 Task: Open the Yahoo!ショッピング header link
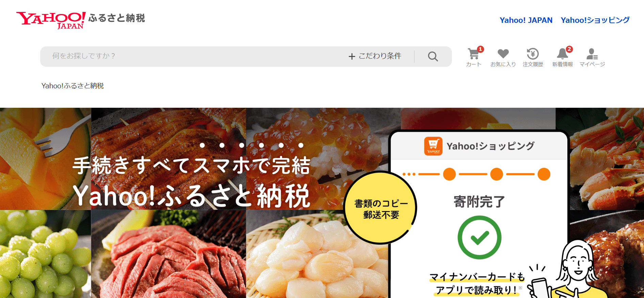click(x=595, y=20)
